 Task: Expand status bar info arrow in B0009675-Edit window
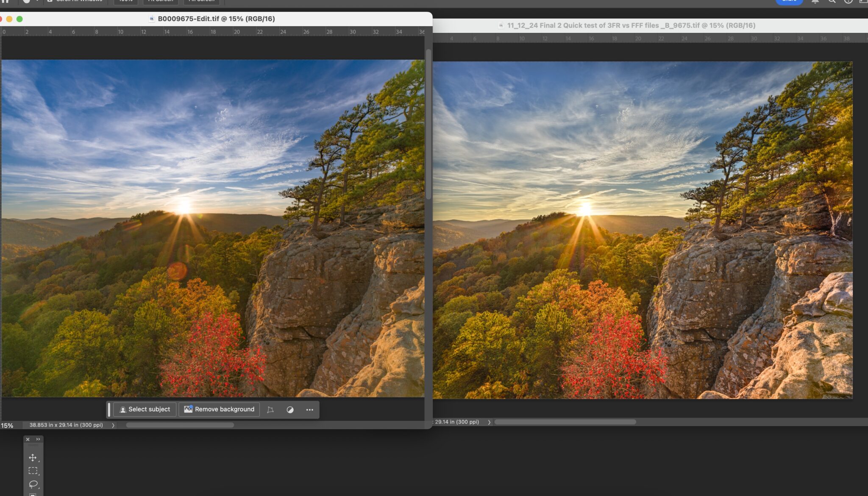pos(113,425)
